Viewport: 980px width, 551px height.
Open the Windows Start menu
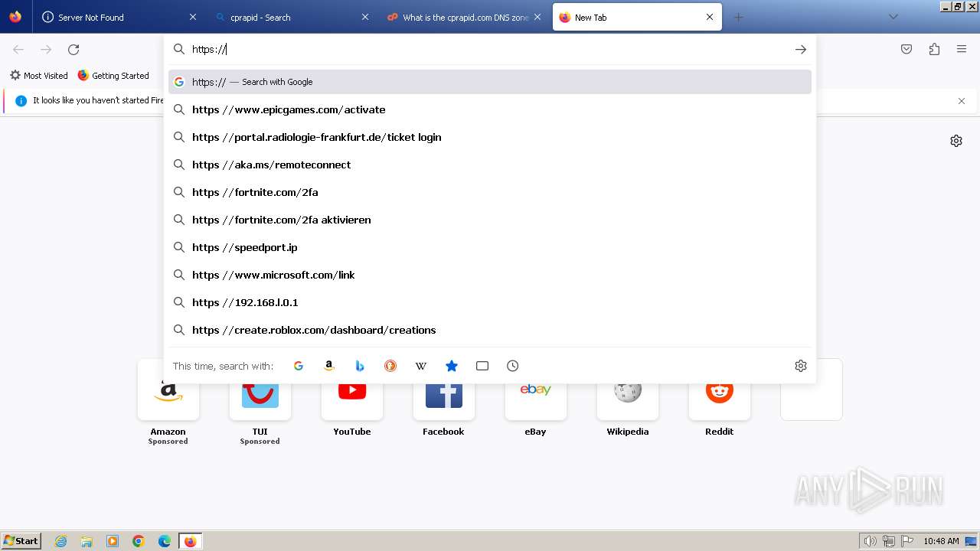[x=21, y=541]
